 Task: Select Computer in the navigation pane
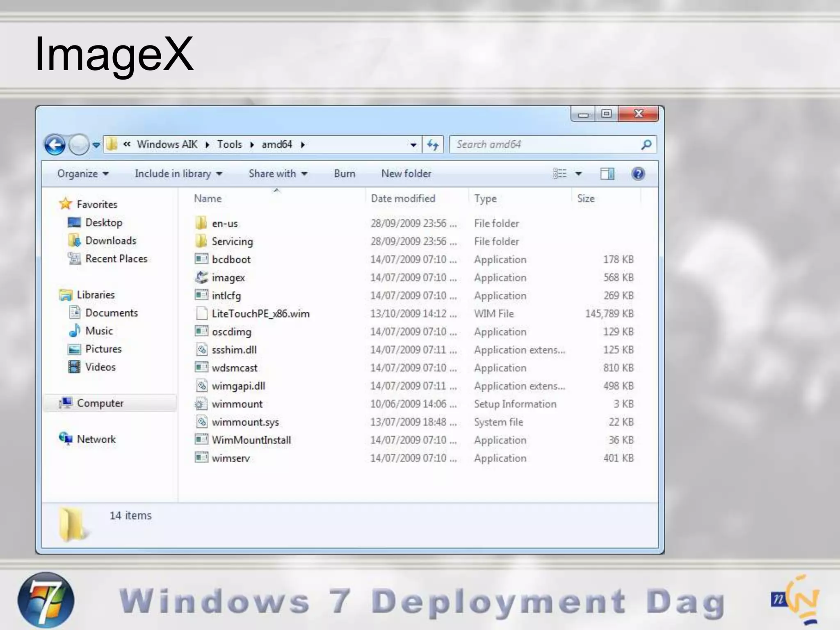tap(100, 403)
